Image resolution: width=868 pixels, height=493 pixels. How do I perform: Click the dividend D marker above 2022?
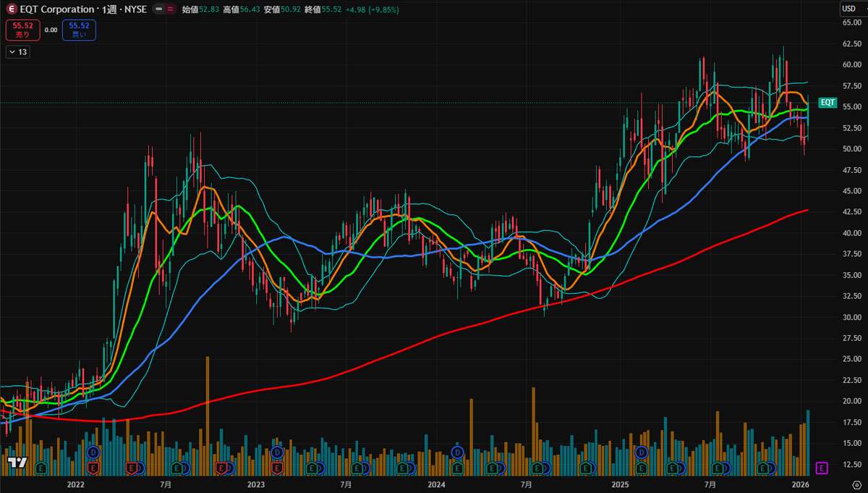click(x=93, y=452)
